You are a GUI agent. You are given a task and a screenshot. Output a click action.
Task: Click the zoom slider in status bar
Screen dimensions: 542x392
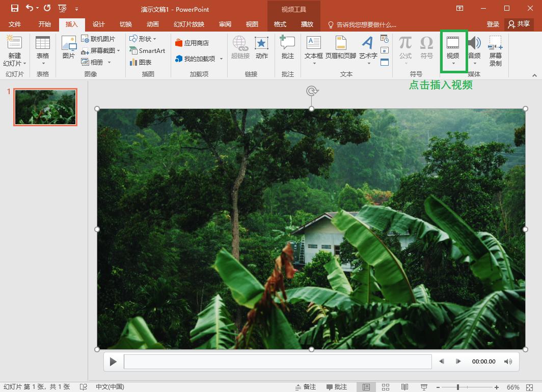[458, 387]
